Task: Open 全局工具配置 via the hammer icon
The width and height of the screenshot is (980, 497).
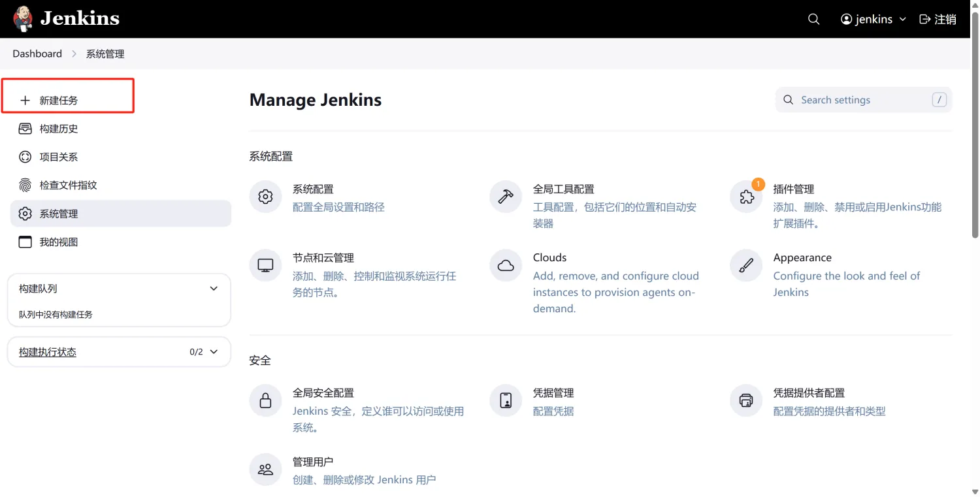Action: (506, 197)
